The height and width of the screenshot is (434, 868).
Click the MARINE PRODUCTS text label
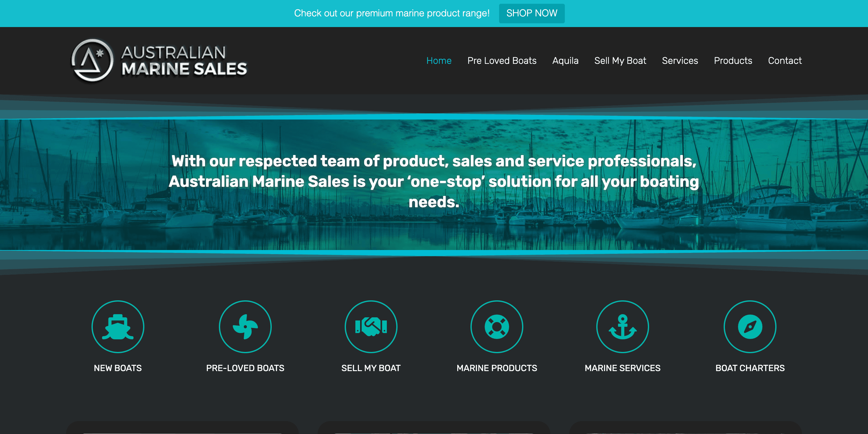click(497, 368)
